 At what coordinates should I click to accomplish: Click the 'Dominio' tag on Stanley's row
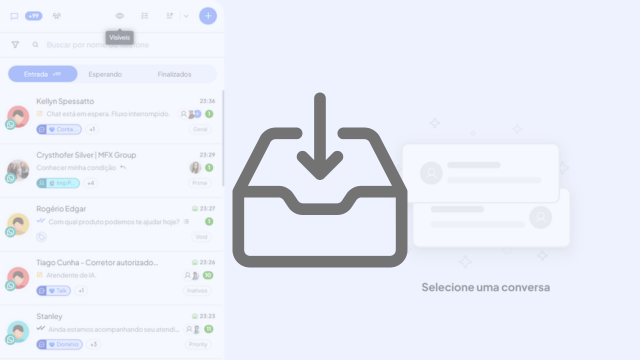(x=60, y=344)
